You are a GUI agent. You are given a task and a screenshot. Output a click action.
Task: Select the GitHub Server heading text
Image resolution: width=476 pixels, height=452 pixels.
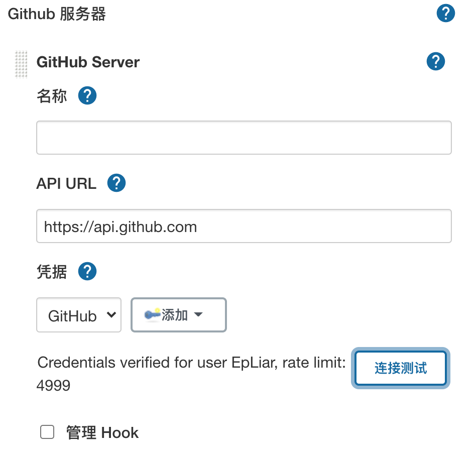(x=88, y=62)
